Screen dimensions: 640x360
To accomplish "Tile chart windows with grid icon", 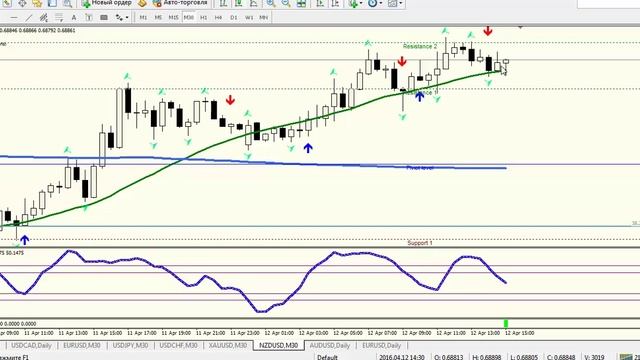I will pyautogui.click(x=301, y=3).
